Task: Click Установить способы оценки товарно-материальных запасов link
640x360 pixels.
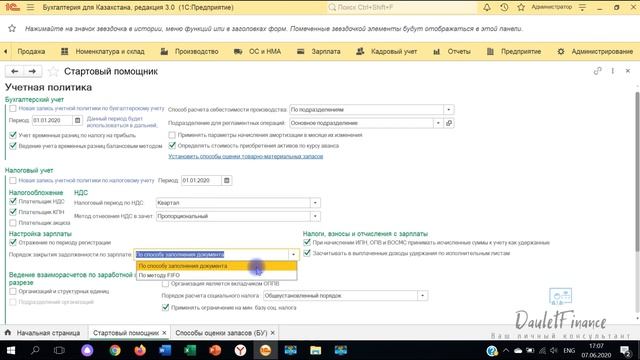Action: 246,156
